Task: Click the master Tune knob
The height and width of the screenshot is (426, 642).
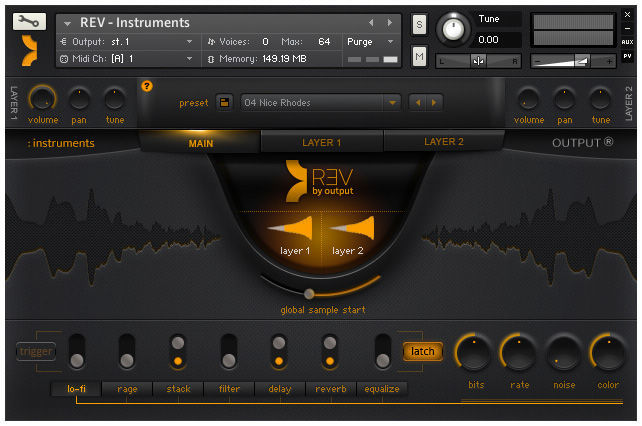Action: tap(453, 29)
